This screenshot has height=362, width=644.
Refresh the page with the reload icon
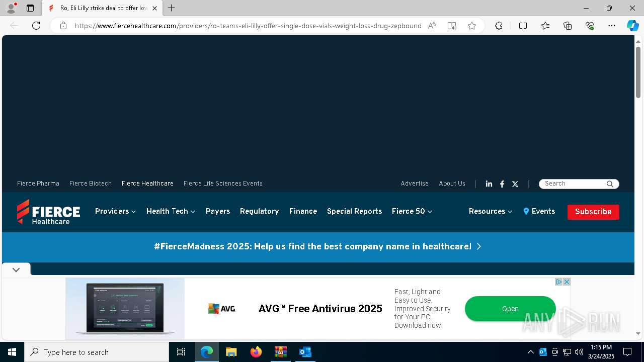coord(36,26)
